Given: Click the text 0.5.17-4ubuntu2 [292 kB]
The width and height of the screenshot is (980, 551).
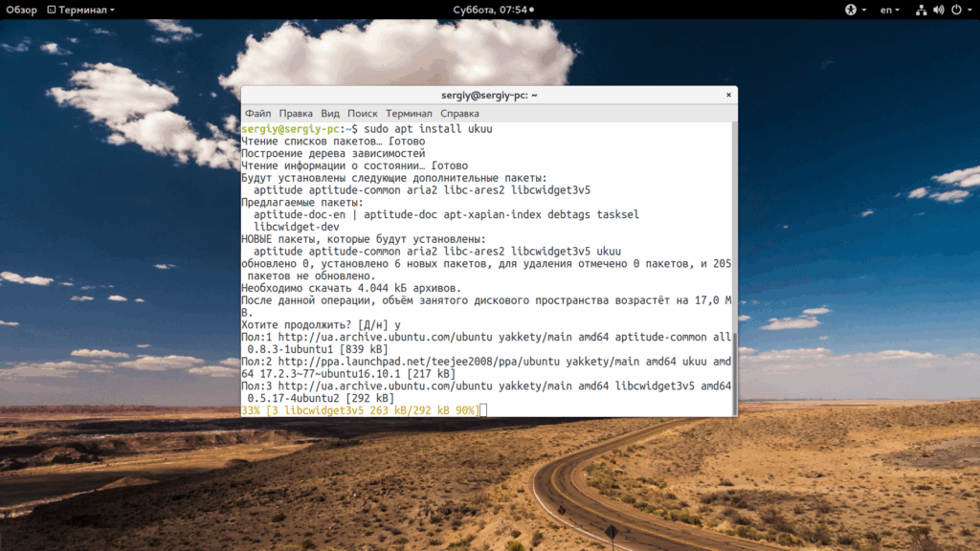Looking at the screenshot, I should tap(321, 398).
